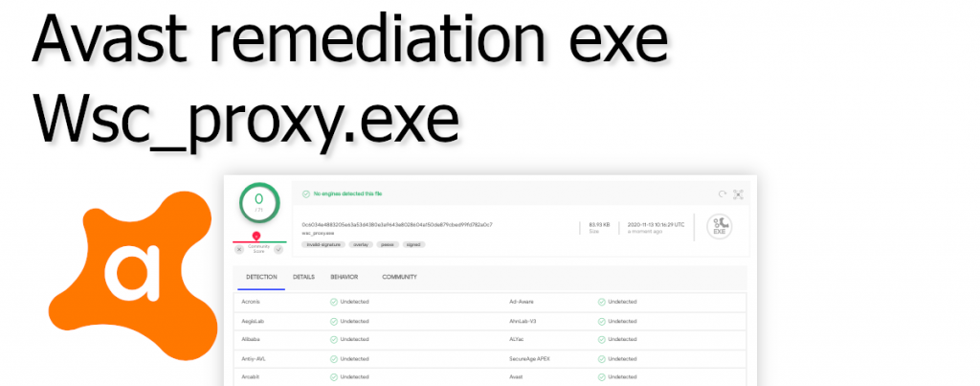
Task: Click the 'invalid-signature' tag
Action: tap(323, 244)
